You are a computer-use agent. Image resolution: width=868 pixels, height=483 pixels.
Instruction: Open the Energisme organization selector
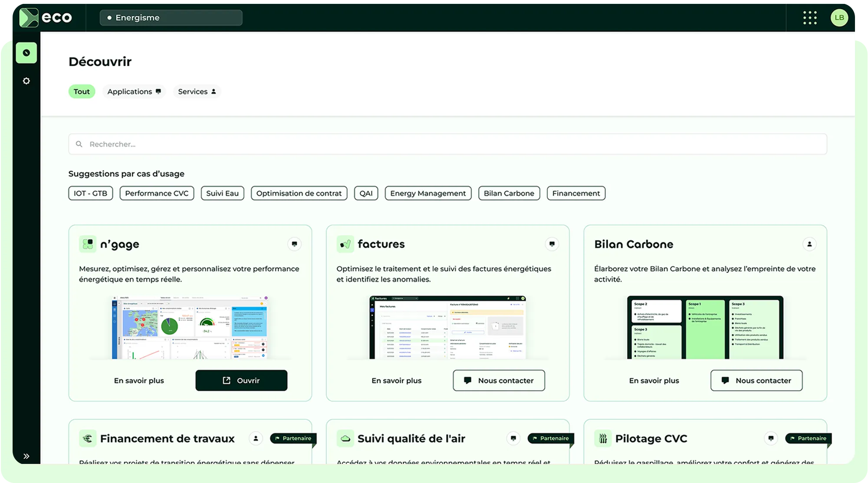(x=171, y=18)
